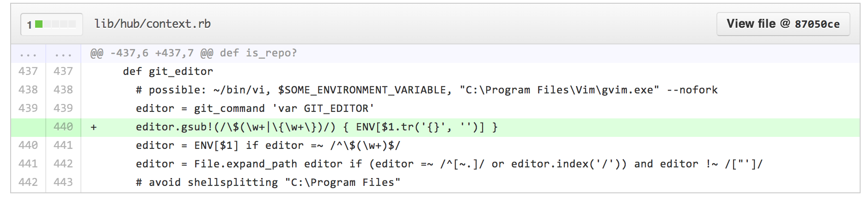Click the diffstat box showing 1 change
868x197 pixels.
click(51, 25)
